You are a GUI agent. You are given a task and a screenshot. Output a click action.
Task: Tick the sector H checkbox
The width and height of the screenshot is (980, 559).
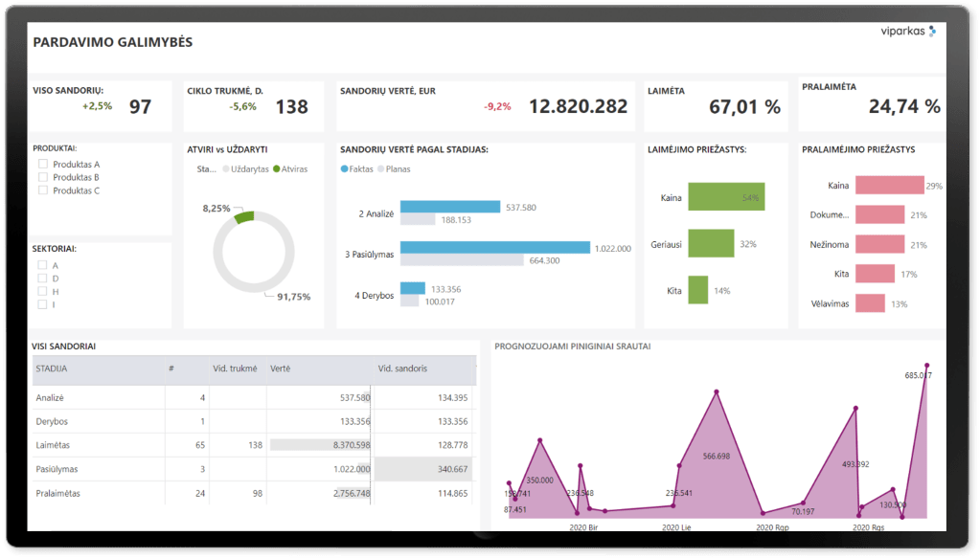tap(42, 291)
